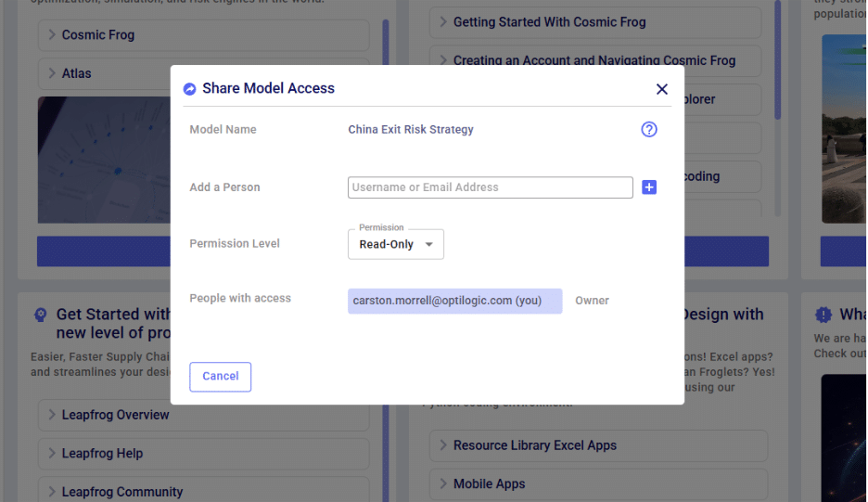
Task: Click the Permission Level label
Action: coord(235,244)
